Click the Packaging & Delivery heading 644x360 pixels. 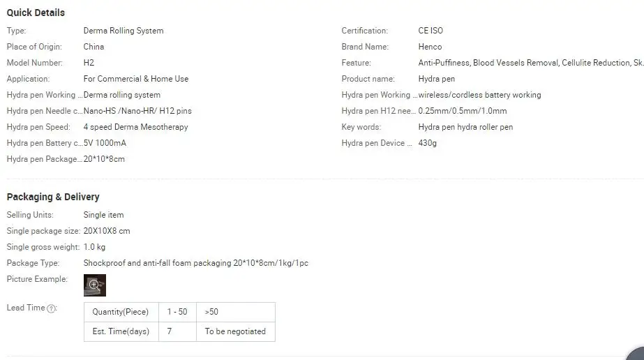(x=53, y=197)
